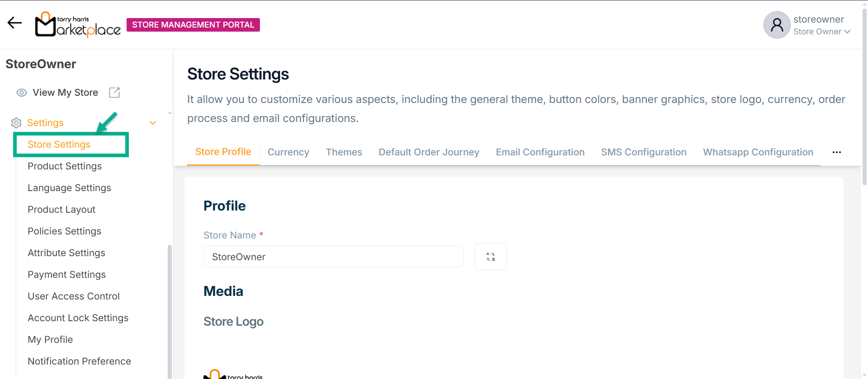Click the translate icon beside Store Name
The image size is (868, 379).
(491, 257)
